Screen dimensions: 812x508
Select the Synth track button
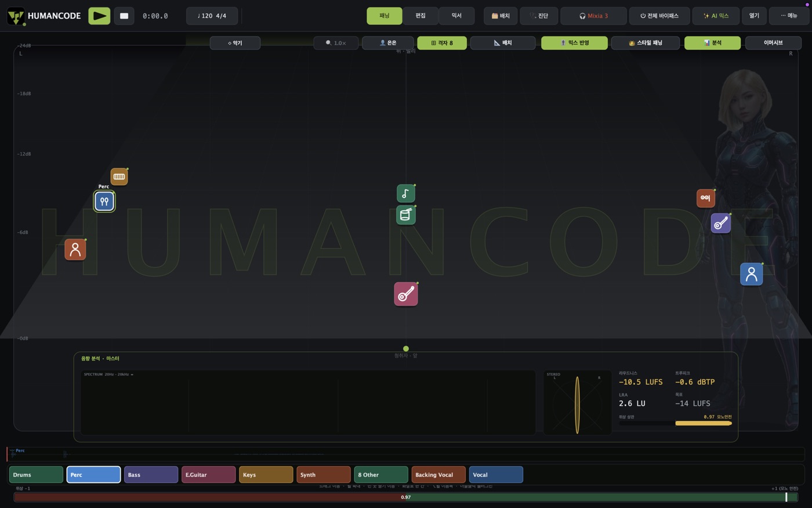(x=324, y=475)
